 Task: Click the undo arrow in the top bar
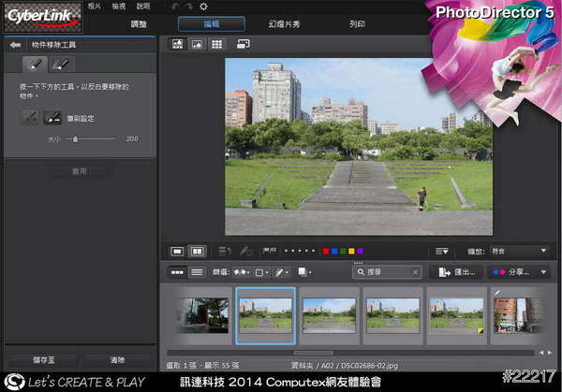click(174, 7)
